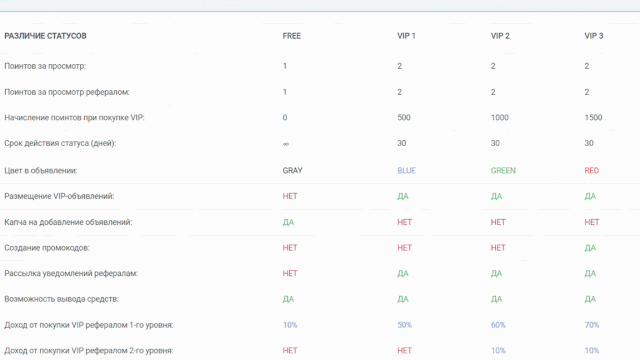The image size is (640, 360).
Task: Click the FREE value 0 for VIP purchase points
Action: point(285,118)
